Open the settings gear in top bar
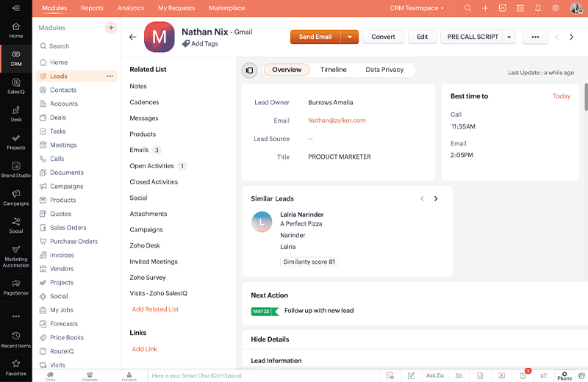The width and height of the screenshot is (588, 382). click(556, 8)
